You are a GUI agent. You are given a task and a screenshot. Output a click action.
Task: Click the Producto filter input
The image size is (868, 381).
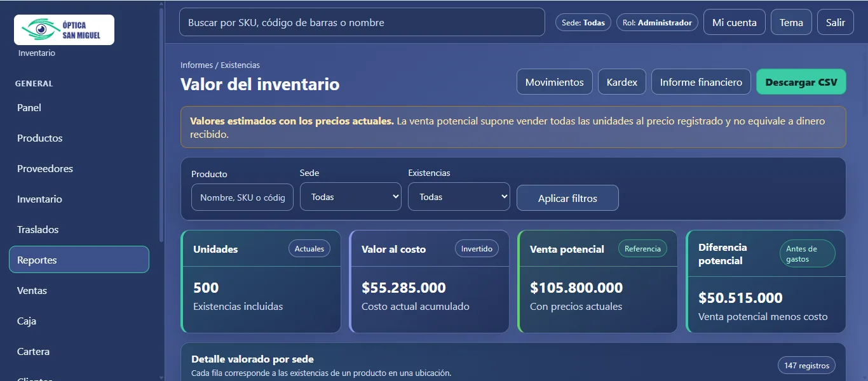pos(242,197)
